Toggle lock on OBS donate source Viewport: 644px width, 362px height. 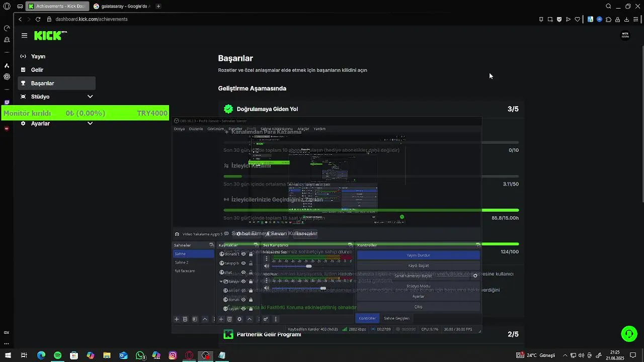click(251, 254)
